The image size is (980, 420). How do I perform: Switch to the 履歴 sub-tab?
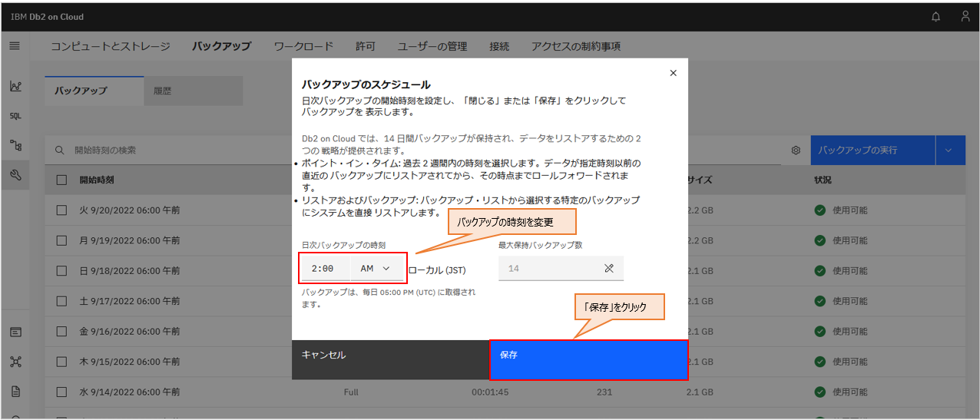coord(194,91)
